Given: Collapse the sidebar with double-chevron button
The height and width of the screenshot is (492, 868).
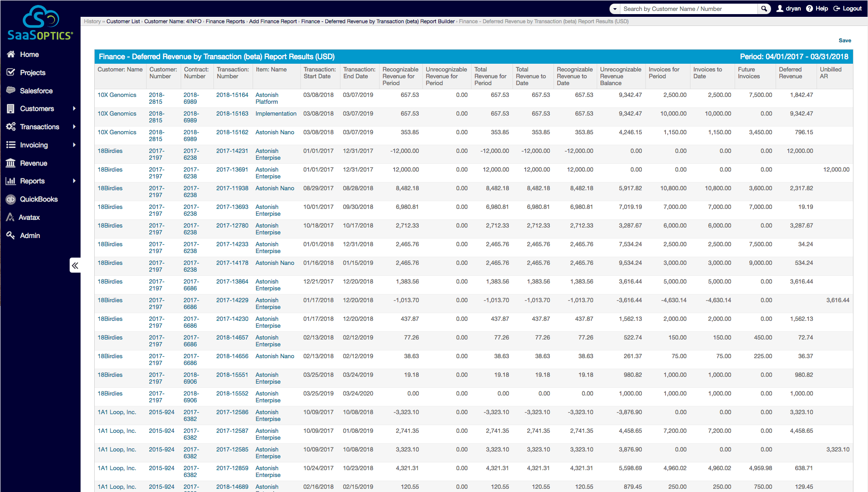Looking at the screenshot, I should click(75, 265).
